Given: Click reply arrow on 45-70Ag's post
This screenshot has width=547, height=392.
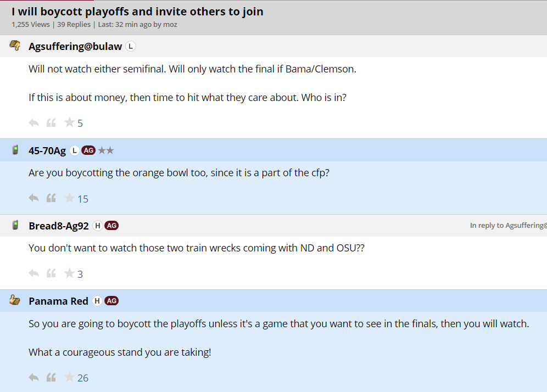Looking at the screenshot, I should coord(34,198).
